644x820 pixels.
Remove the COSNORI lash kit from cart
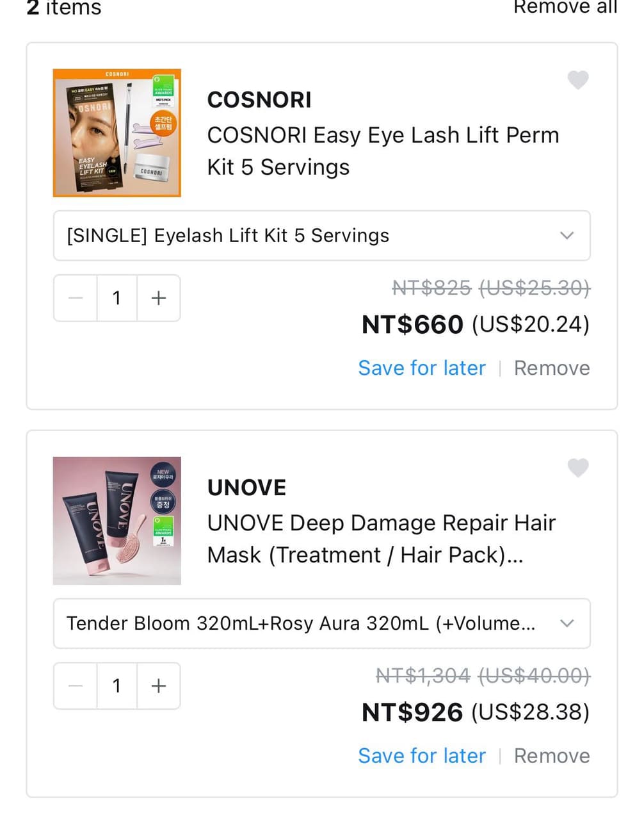tap(552, 368)
